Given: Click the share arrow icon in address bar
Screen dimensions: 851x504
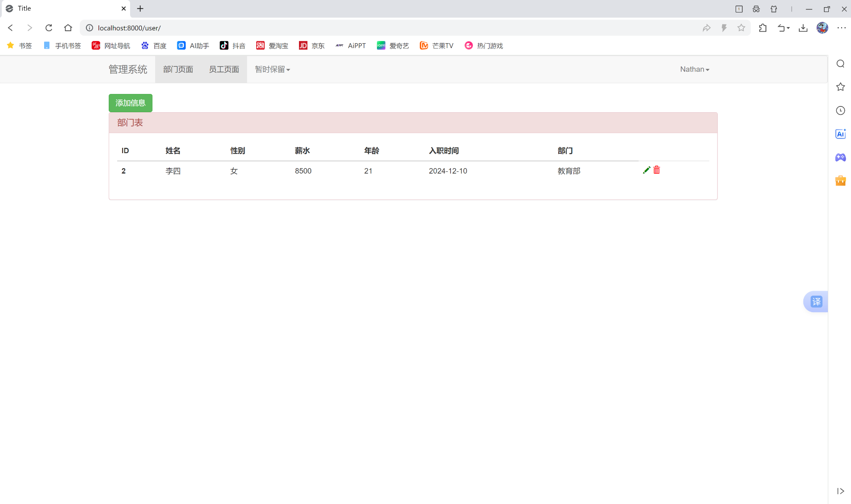Looking at the screenshot, I should (x=707, y=28).
